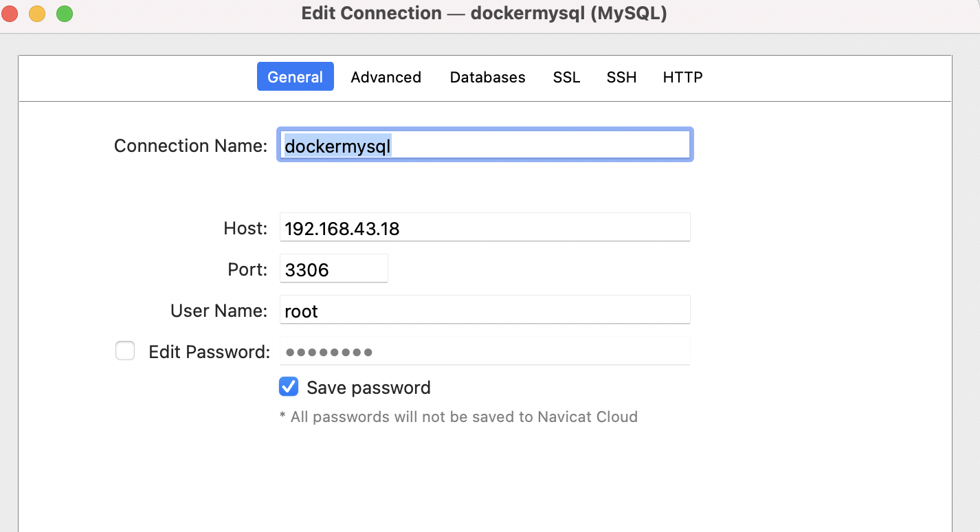Minimize window with the yellow button
This screenshot has width=980, height=532.
37,13
